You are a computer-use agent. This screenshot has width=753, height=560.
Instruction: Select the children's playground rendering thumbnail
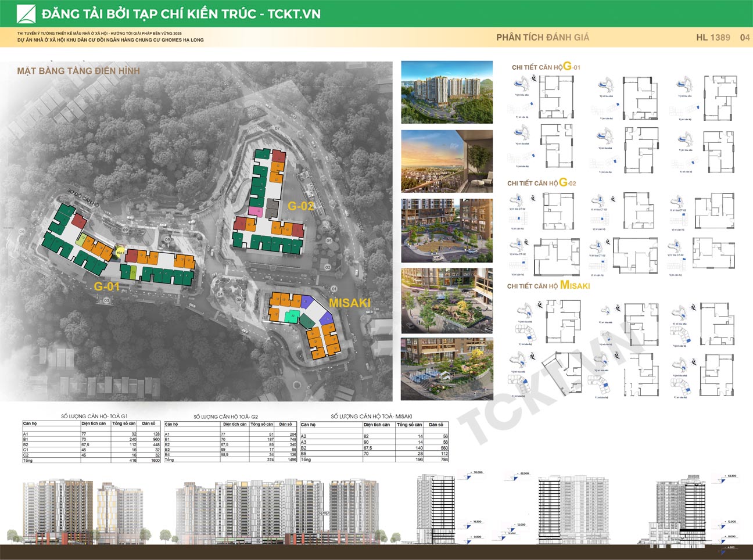(447, 369)
